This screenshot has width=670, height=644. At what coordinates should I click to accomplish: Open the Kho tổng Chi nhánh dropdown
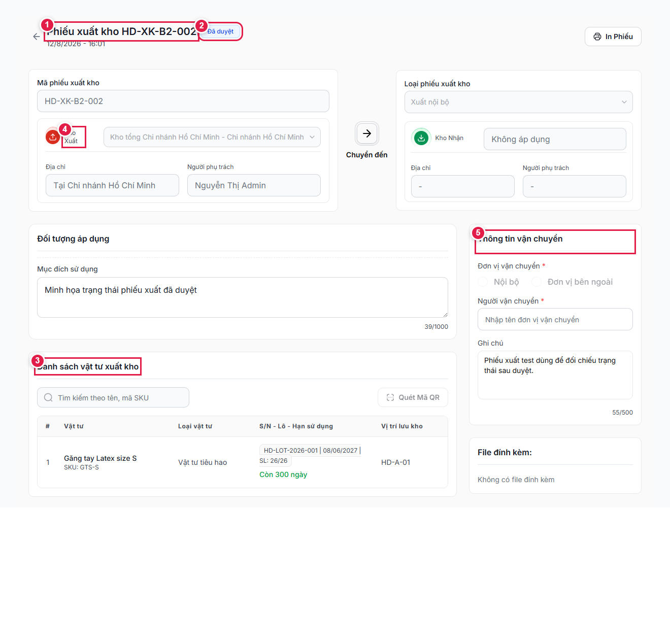[x=212, y=137]
